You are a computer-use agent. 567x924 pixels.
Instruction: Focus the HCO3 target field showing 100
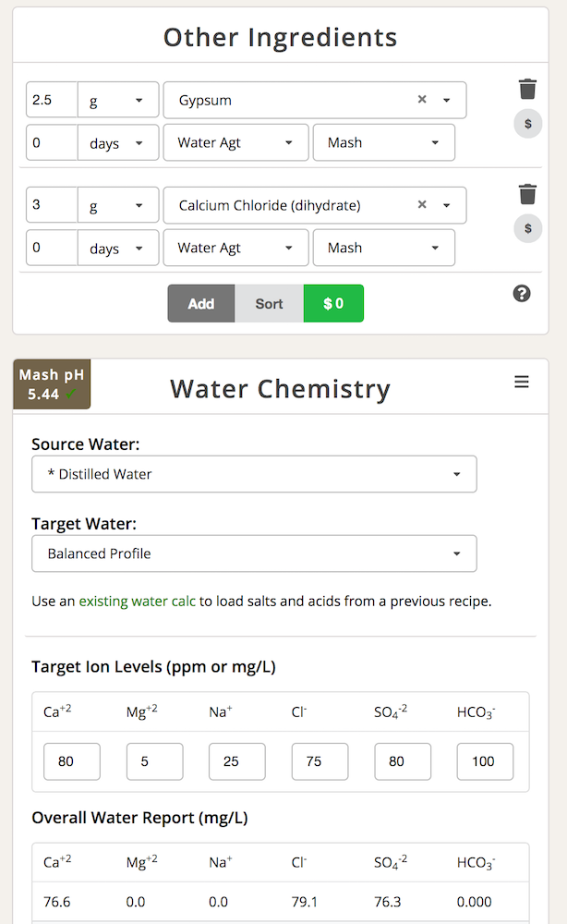point(485,761)
